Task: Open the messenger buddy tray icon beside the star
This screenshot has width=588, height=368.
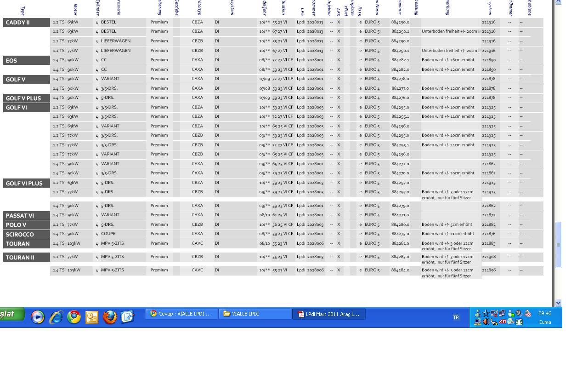Action: coord(478,313)
